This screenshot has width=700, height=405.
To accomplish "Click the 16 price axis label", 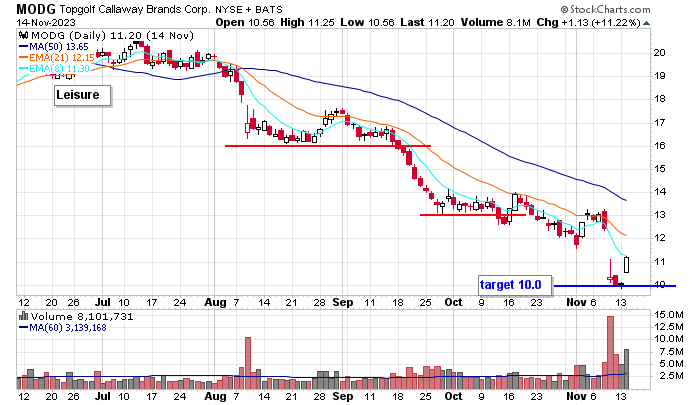I will point(659,146).
